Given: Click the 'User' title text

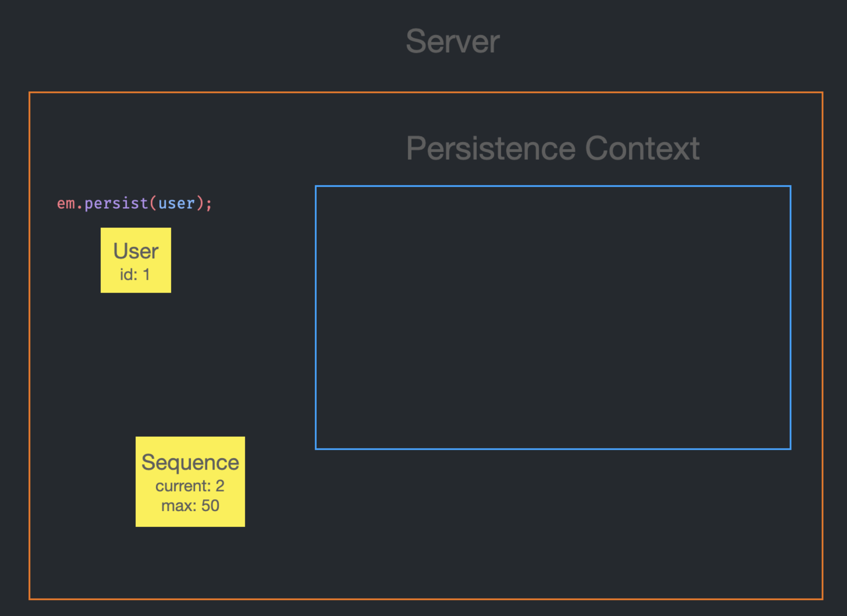Looking at the screenshot, I should click(135, 251).
